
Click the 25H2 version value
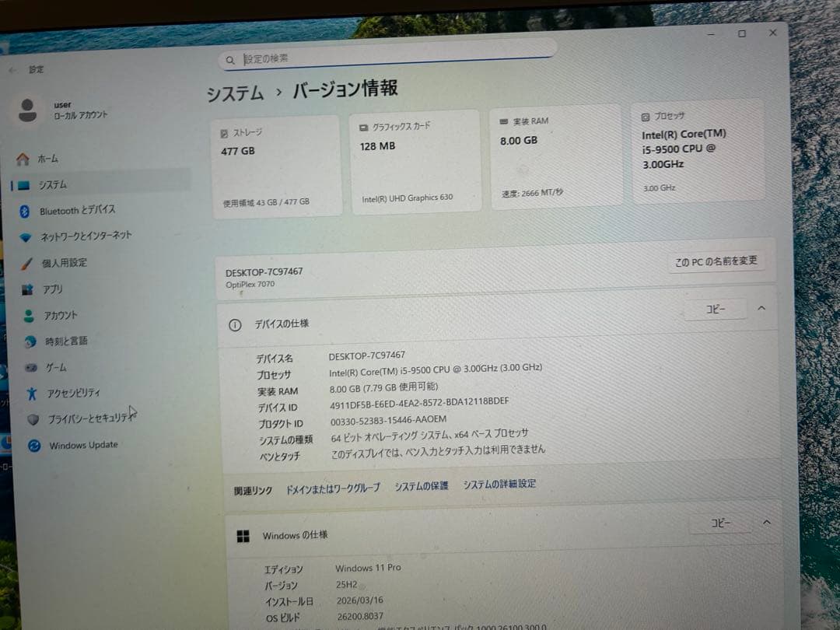[x=347, y=584]
